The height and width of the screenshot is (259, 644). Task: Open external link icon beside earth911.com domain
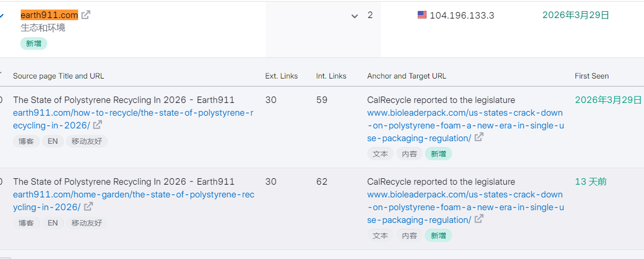(x=86, y=15)
